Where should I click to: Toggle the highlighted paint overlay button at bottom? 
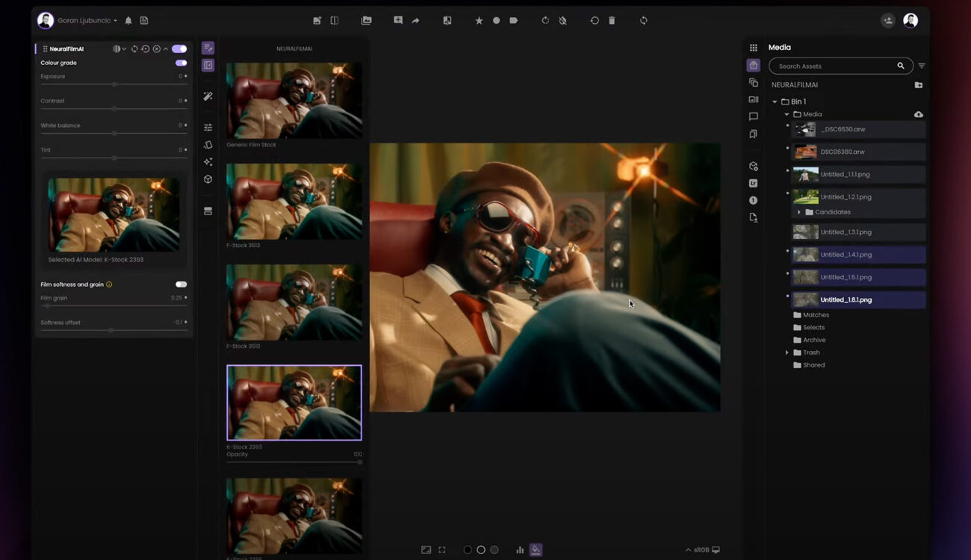click(536, 550)
